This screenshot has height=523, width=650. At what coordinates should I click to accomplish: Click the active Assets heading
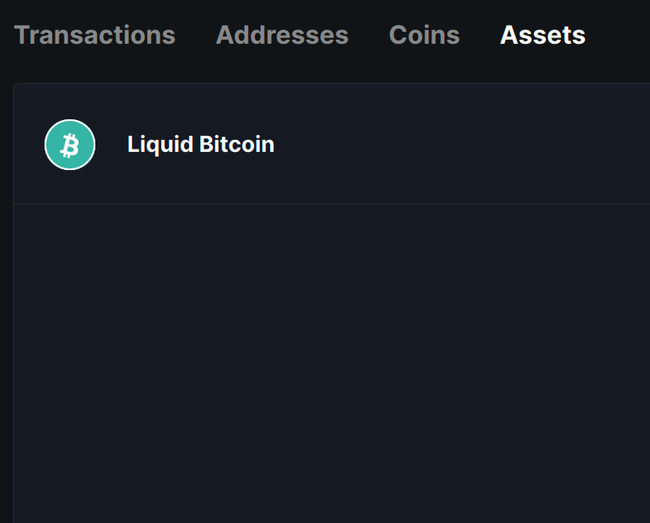[x=543, y=35]
